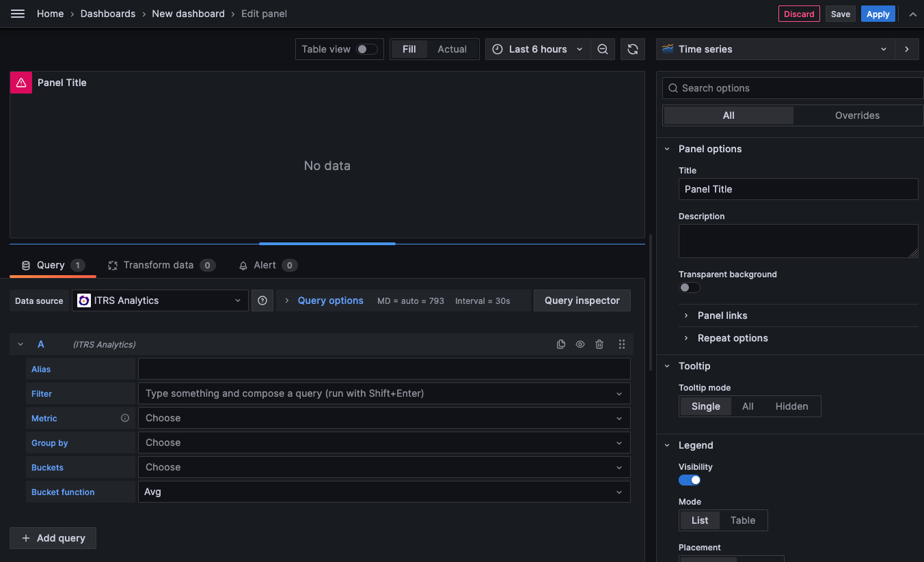Click the Apply button

coord(878,14)
